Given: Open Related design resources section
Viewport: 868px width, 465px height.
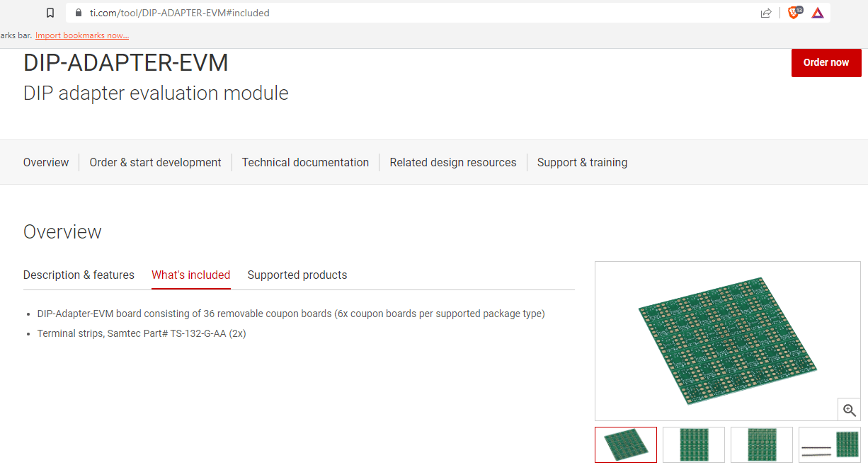Looking at the screenshot, I should click(453, 162).
